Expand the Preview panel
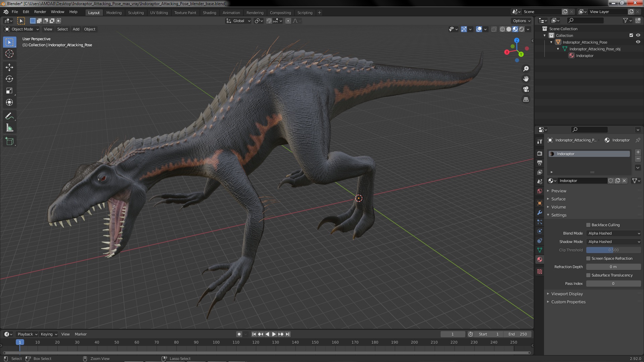Image resolution: width=644 pixels, height=362 pixels. pos(558,191)
